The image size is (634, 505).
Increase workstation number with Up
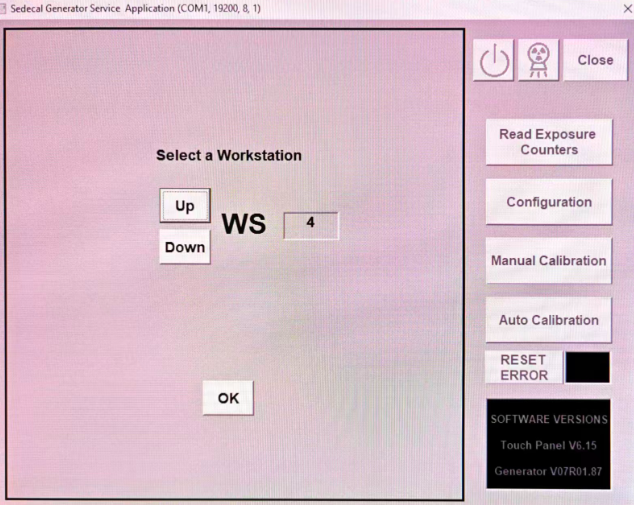pyautogui.click(x=185, y=206)
